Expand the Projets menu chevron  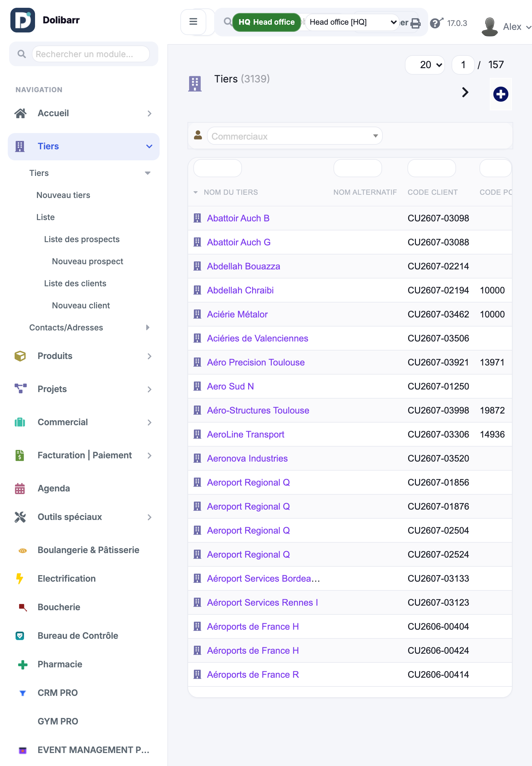(x=149, y=389)
